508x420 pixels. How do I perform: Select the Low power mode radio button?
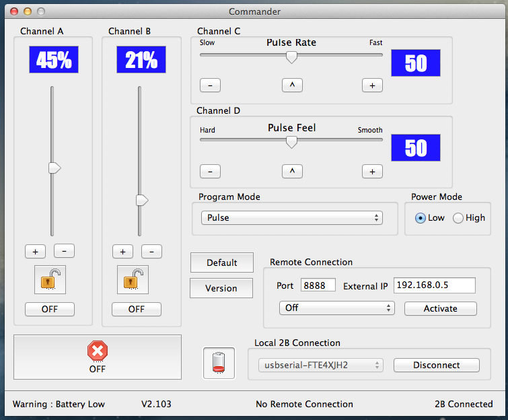click(421, 218)
